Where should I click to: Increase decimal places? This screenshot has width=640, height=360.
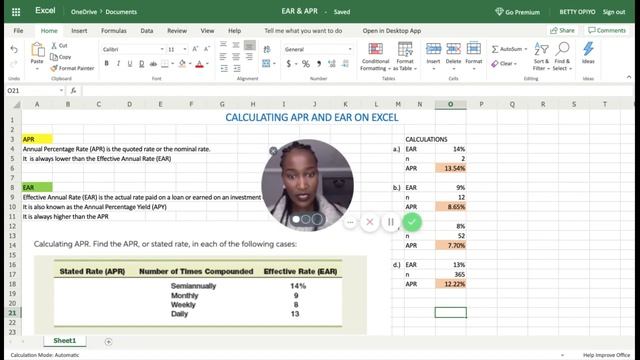coord(332,64)
